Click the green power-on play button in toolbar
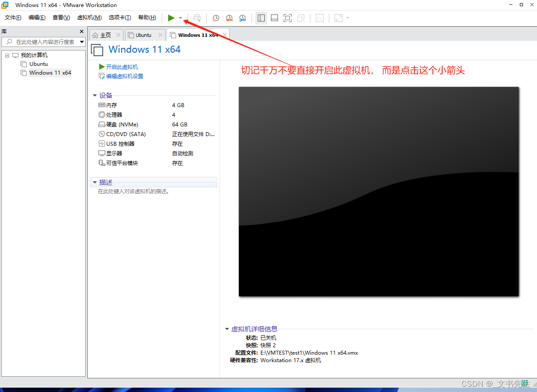537x392 pixels. point(171,18)
